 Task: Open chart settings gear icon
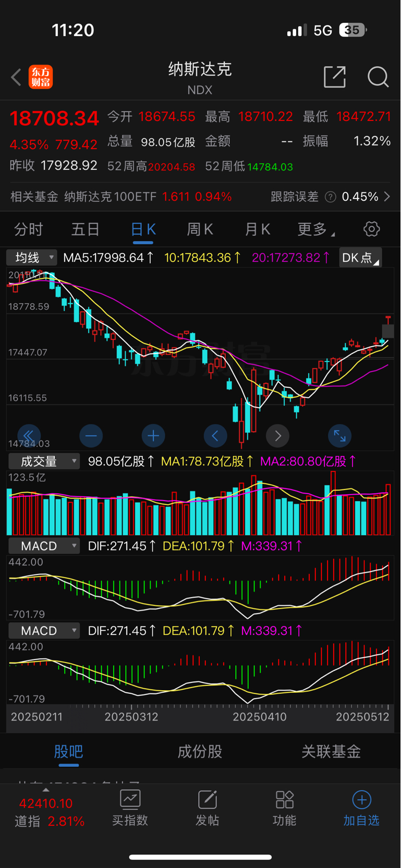click(371, 229)
